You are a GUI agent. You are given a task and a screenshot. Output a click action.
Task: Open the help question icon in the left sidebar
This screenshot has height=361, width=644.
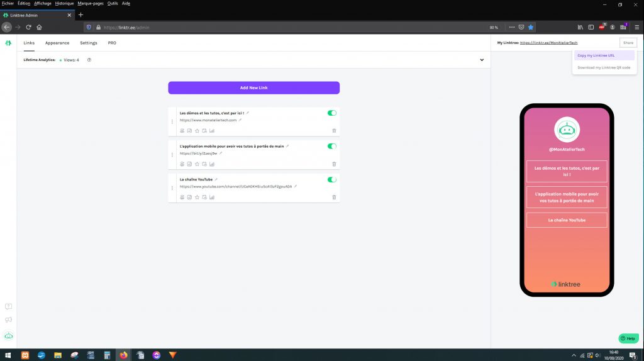[8, 306]
